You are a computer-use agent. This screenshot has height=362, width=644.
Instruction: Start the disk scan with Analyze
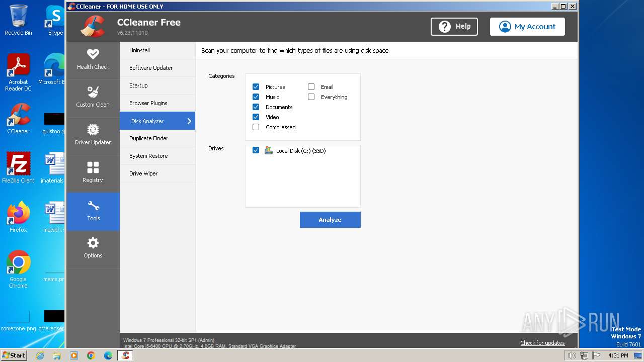click(x=330, y=220)
